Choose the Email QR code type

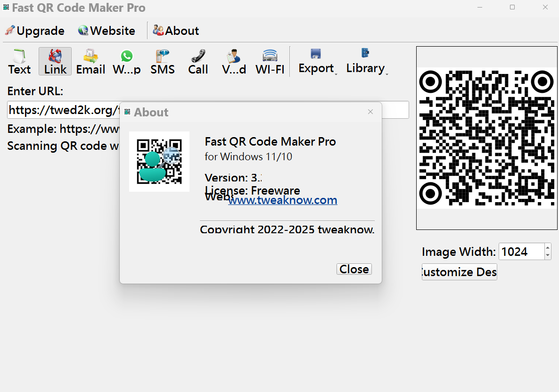tap(90, 61)
